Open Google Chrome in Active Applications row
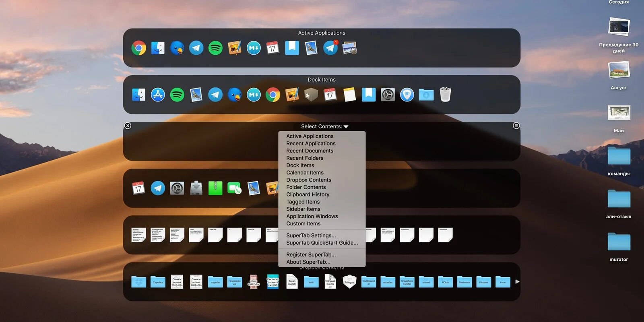Viewport: 644px width, 322px height. pyautogui.click(x=138, y=48)
